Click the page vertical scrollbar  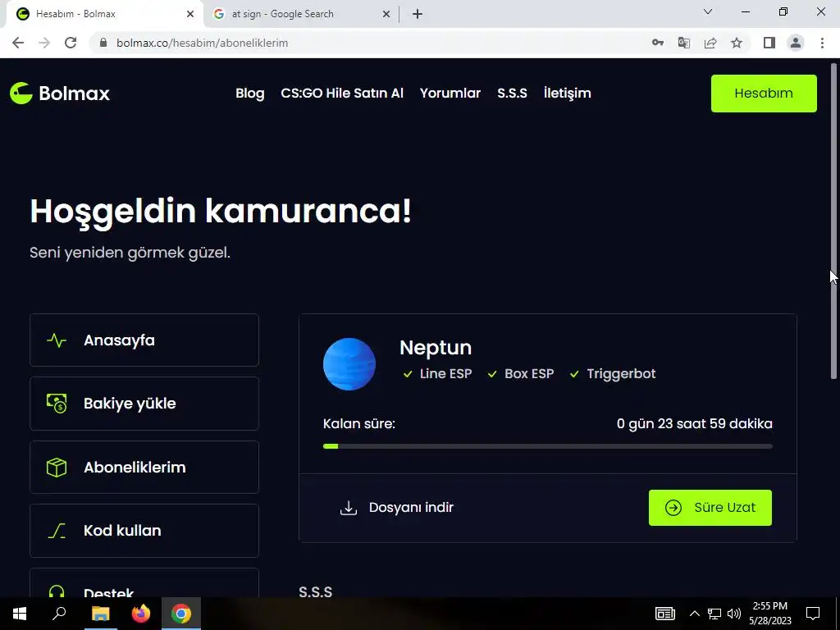click(x=833, y=221)
